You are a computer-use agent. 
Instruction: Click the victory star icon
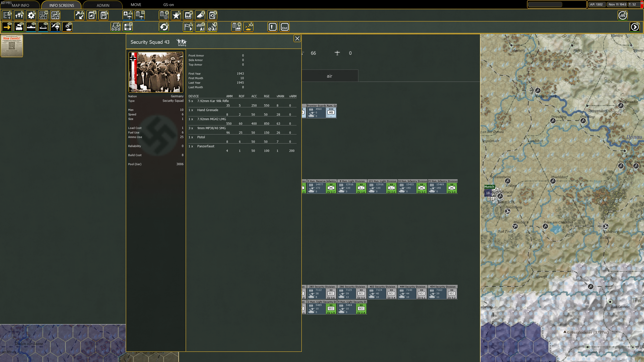[x=176, y=15]
